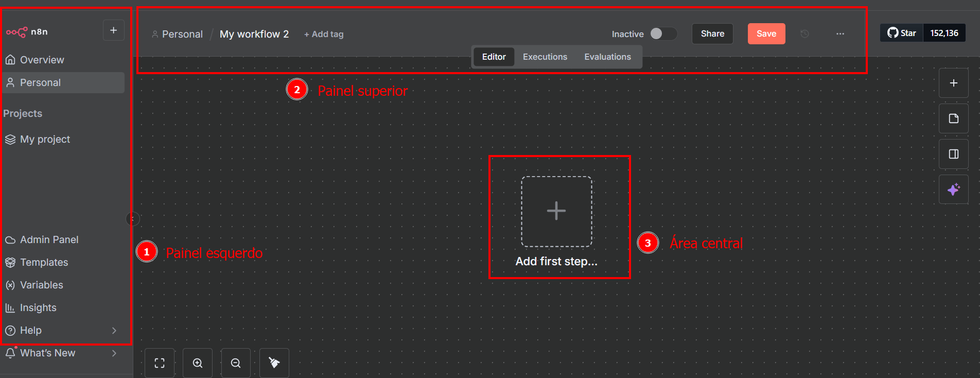Viewport: 980px width, 378px height.
Task: Expand the What's New submenu chevron
Action: (x=114, y=353)
